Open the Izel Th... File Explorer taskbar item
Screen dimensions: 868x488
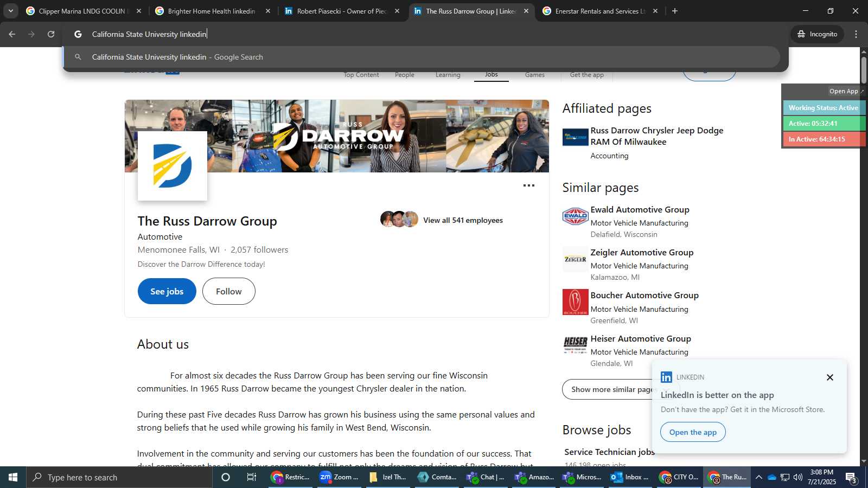pyautogui.click(x=388, y=477)
